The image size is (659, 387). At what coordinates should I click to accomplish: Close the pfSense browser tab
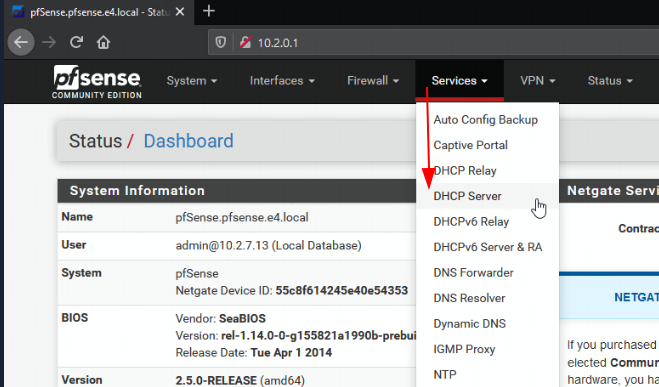click(x=180, y=12)
